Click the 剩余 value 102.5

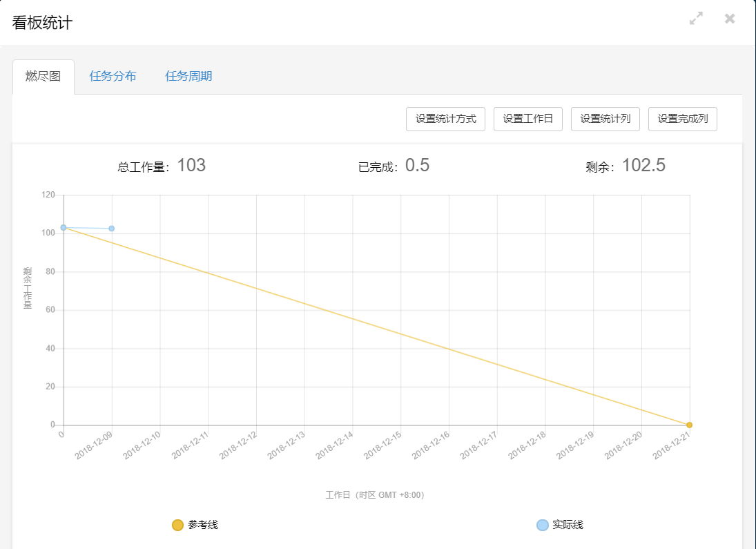(643, 166)
